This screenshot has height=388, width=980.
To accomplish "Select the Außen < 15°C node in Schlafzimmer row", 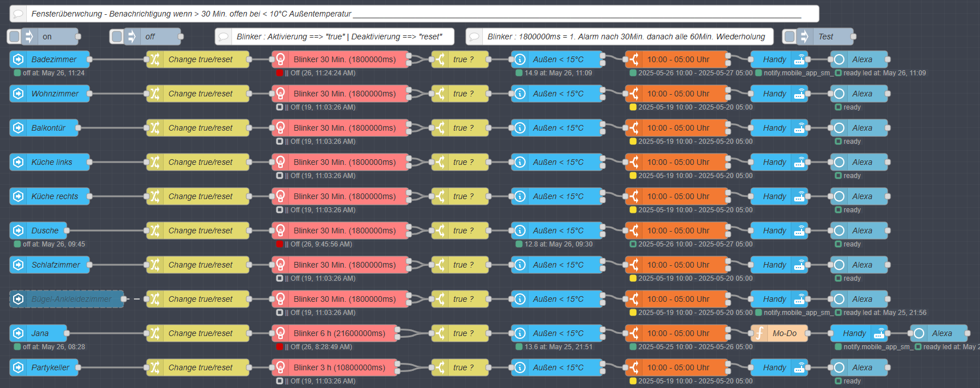I will [x=557, y=265].
